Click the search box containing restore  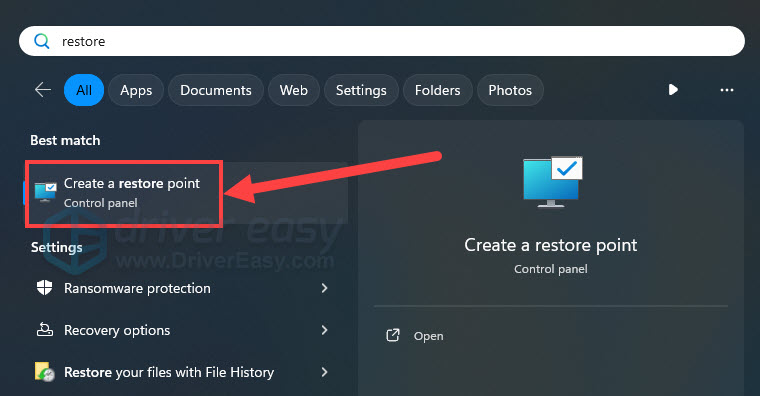pos(381,41)
